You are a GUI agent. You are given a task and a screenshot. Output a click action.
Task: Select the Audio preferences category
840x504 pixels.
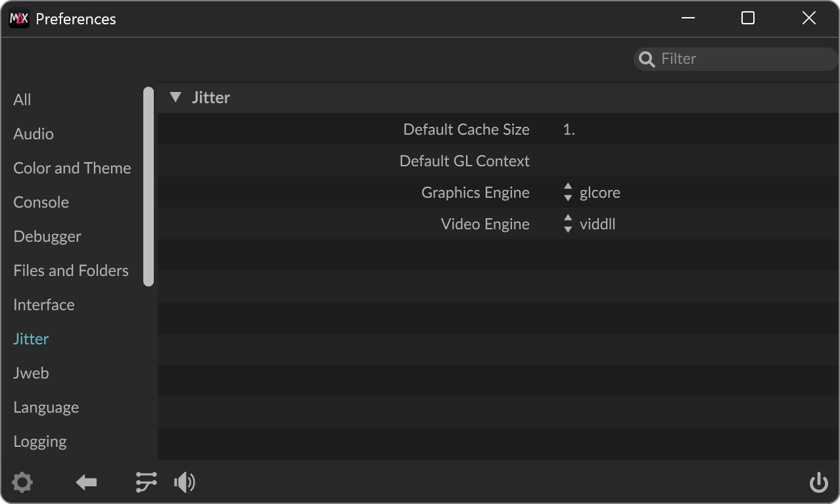coord(33,133)
